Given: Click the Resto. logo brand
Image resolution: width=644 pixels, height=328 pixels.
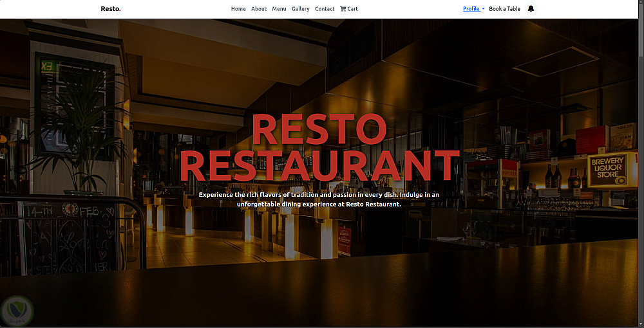Looking at the screenshot, I should click(111, 8).
